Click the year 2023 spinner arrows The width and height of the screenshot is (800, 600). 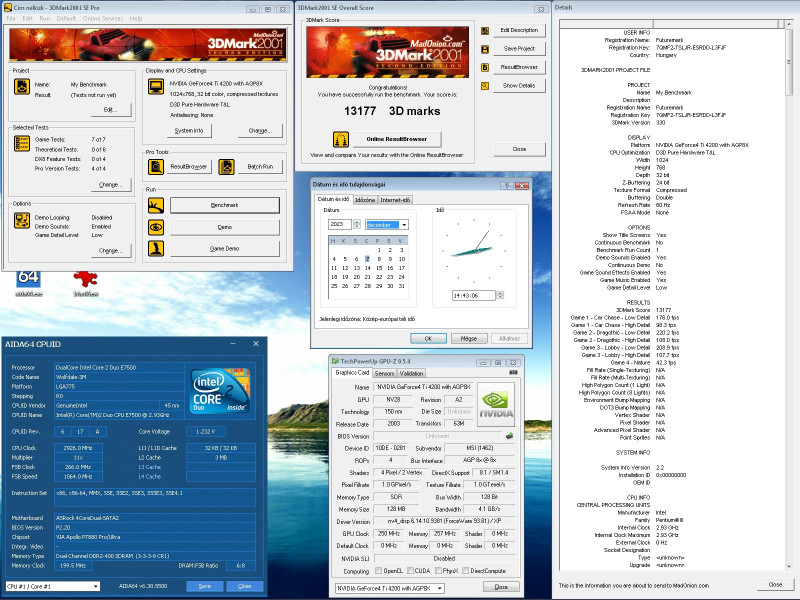pyautogui.click(x=357, y=224)
